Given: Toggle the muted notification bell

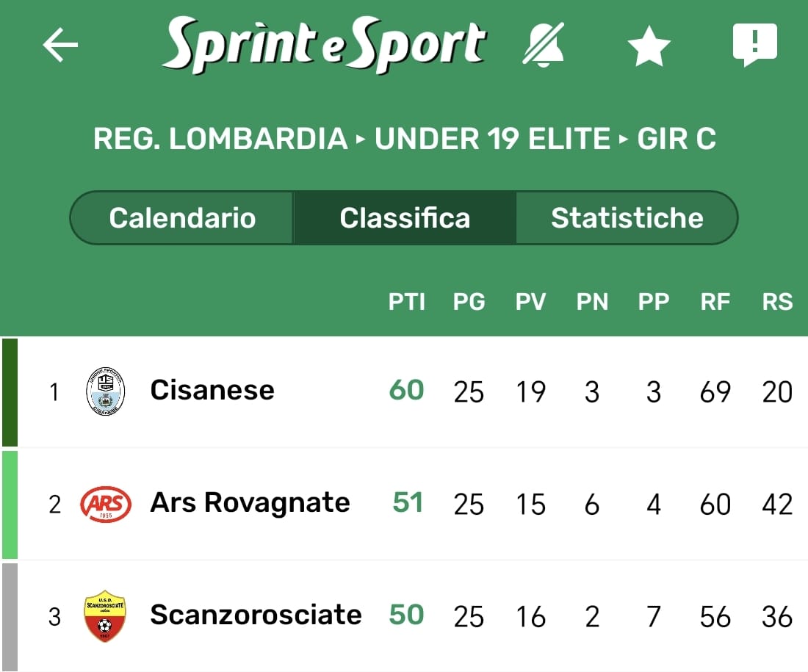Looking at the screenshot, I should click(544, 46).
